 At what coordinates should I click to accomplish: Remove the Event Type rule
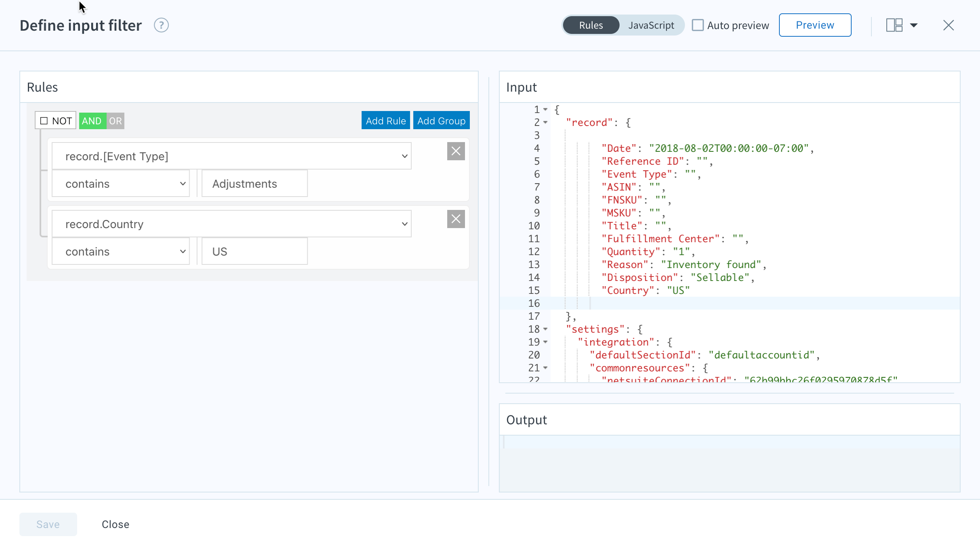pos(456,151)
